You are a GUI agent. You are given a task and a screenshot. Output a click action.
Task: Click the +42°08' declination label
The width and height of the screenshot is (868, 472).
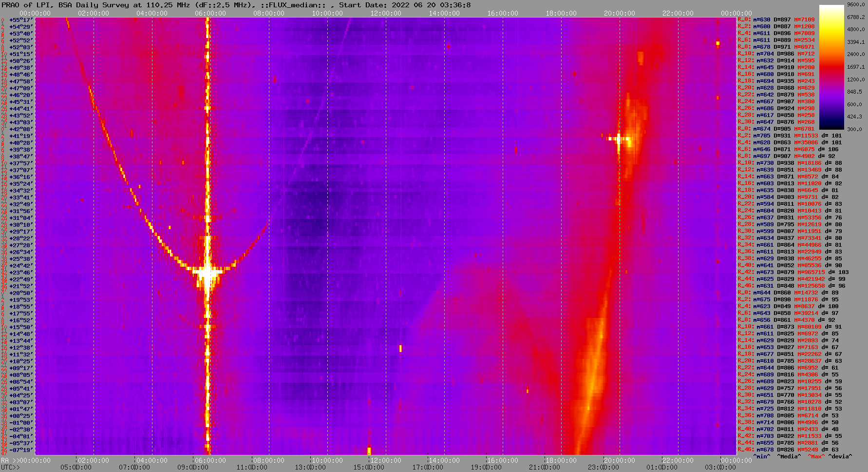coord(21,129)
